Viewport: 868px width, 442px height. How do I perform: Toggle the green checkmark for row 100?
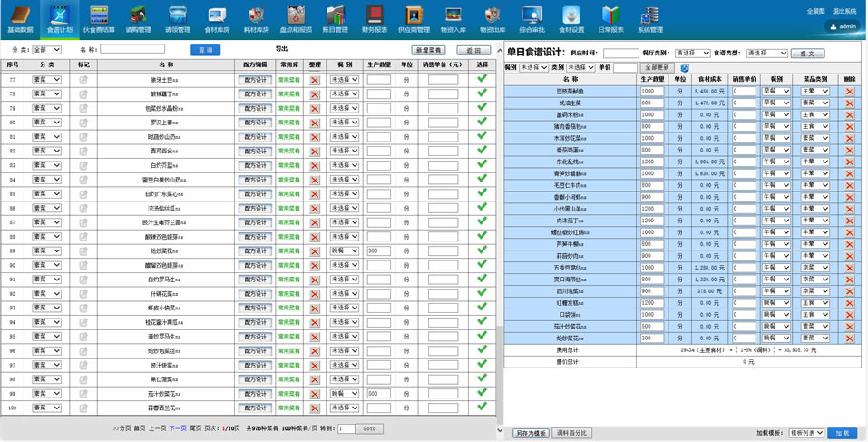[x=482, y=407]
